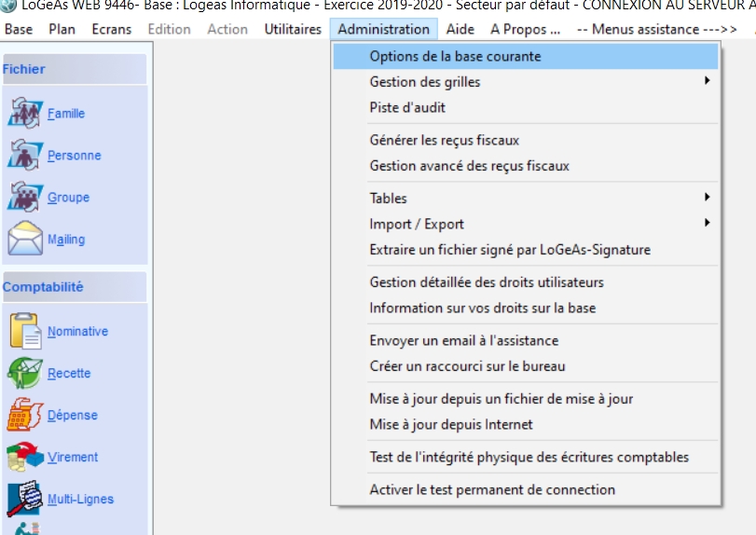Click the Recette accounting icon

coord(25,373)
